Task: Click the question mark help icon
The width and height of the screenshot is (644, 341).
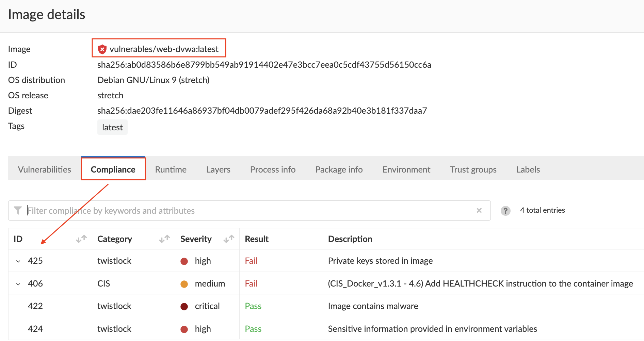Action: [x=505, y=211]
